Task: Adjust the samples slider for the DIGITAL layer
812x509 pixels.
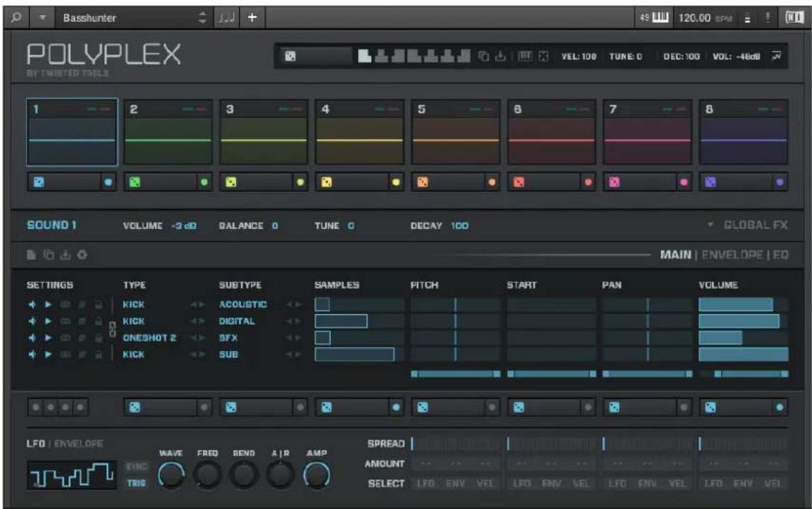Action: click(360, 321)
